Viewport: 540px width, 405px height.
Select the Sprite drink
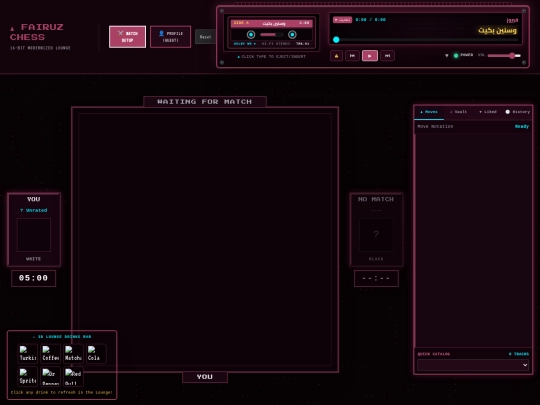[28, 376]
